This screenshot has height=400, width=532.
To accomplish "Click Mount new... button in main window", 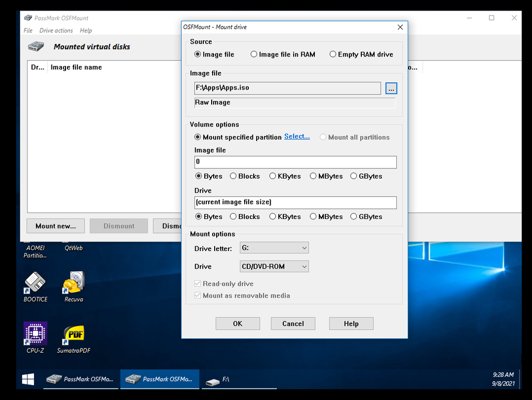I will coord(56,226).
